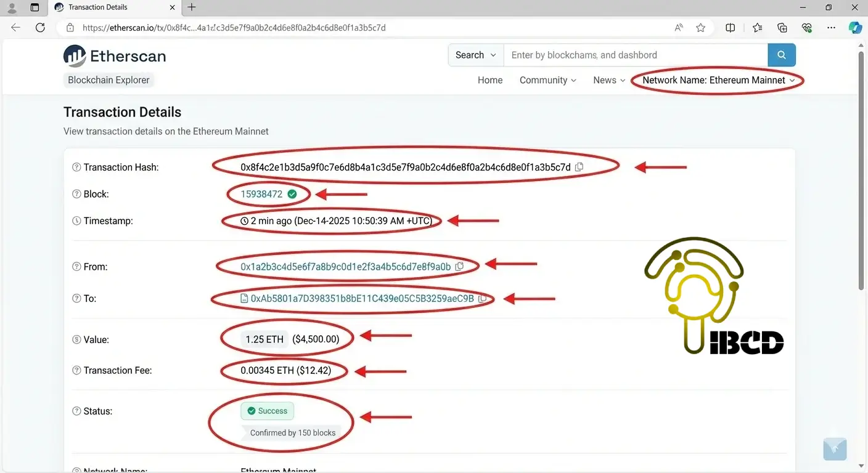Expand the Community menu
Viewport: 868px width, 473px height.
(547, 80)
